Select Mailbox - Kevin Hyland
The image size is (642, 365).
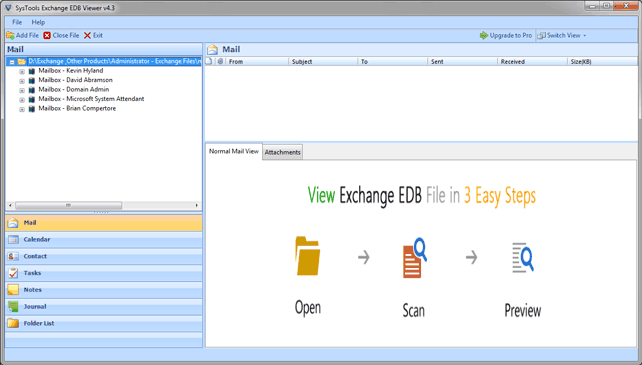pyautogui.click(x=71, y=70)
